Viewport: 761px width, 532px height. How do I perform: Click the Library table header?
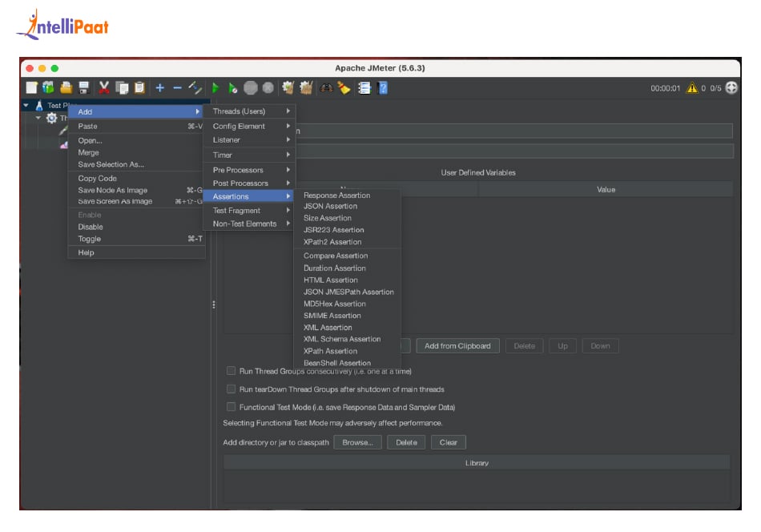pyautogui.click(x=477, y=463)
